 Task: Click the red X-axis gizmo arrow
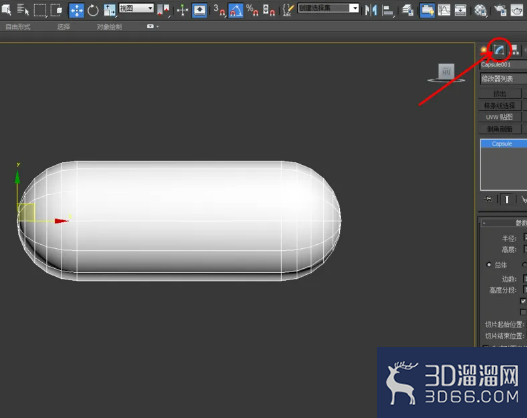click(62, 221)
